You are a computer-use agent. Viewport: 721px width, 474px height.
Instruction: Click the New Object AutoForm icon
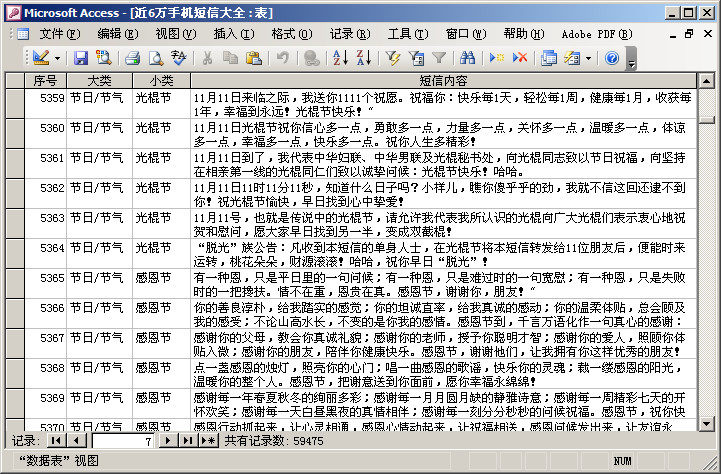click(572, 58)
